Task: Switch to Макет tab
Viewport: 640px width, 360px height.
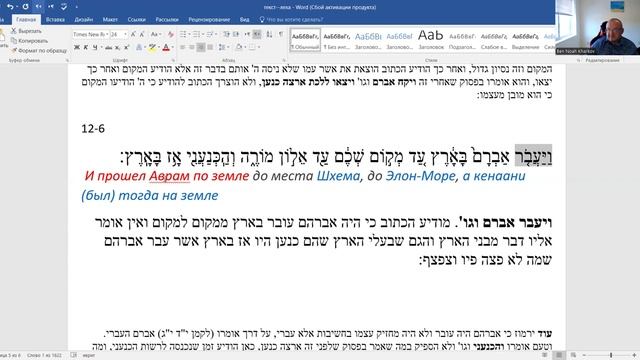Action: pyautogui.click(x=110, y=19)
